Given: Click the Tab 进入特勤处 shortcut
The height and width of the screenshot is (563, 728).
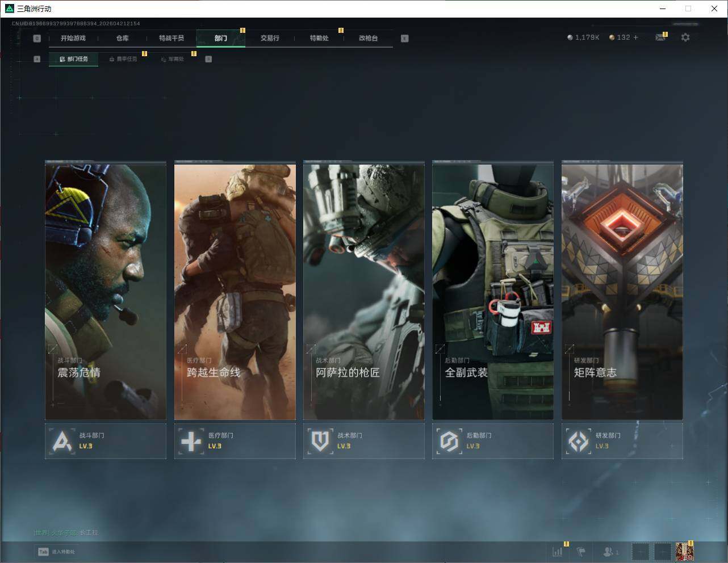Looking at the screenshot, I should click(x=56, y=552).
